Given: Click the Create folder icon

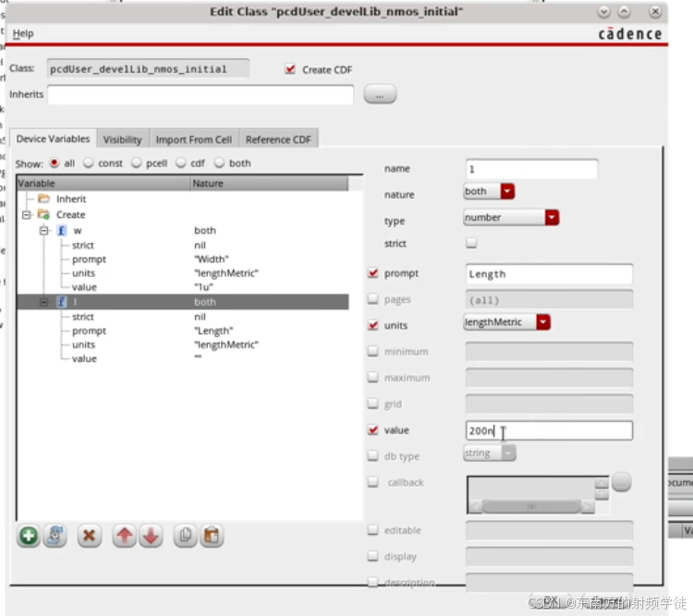Looking at the screenshot, I should click(x=43, y=214).
